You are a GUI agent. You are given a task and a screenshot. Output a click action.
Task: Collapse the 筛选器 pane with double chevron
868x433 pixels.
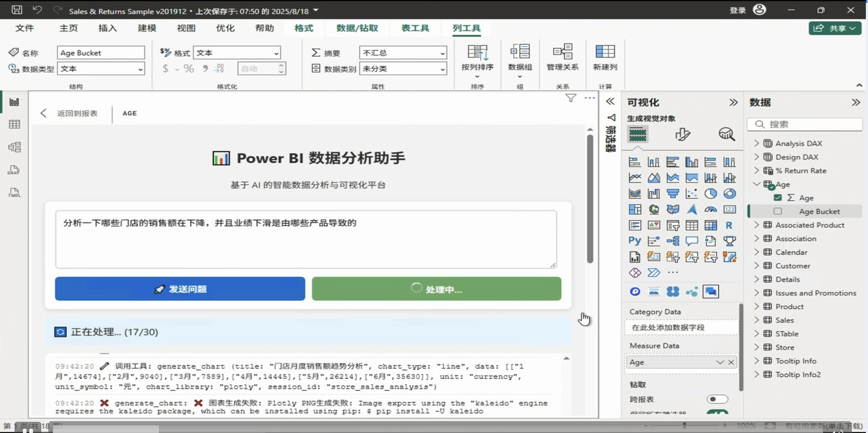click(x=610, y=101)
